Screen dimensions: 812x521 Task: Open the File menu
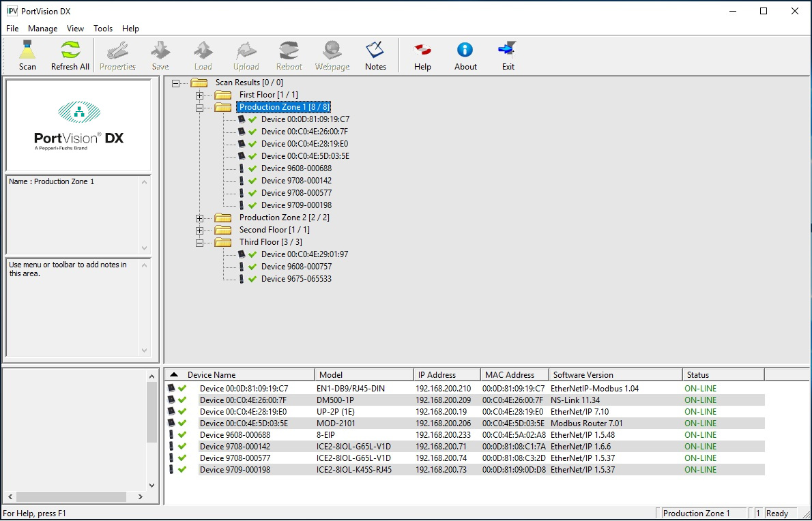tap(12, 29)
